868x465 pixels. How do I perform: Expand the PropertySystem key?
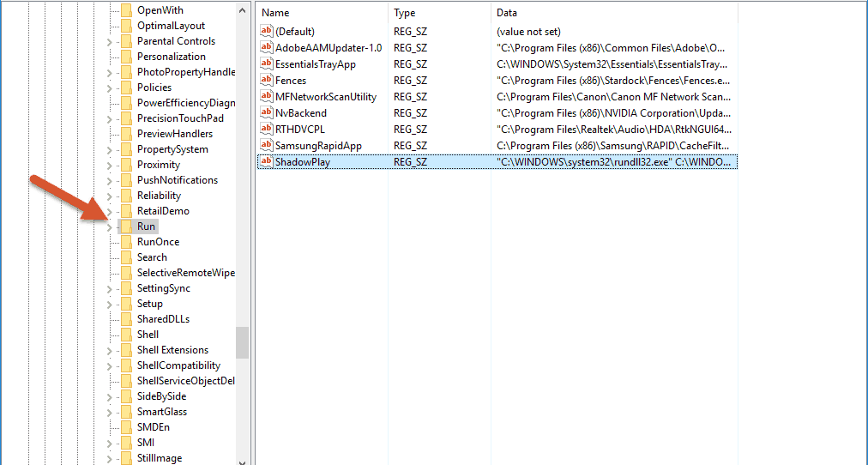pyautogui.click(x=110, y=150)
